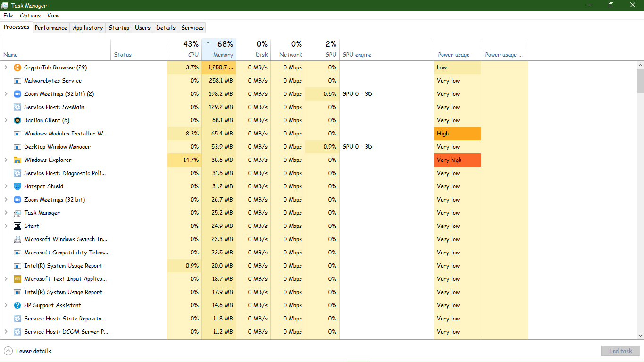Click the Hotspot Shield shield icon
Viewport: 644px width, 362px height.
click(x=17, y=186)
